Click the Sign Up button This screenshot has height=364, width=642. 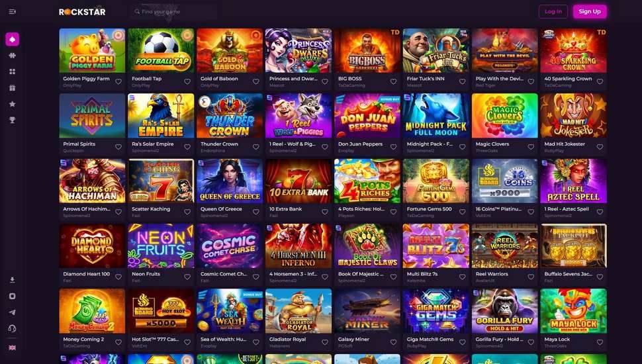[590, 11]
